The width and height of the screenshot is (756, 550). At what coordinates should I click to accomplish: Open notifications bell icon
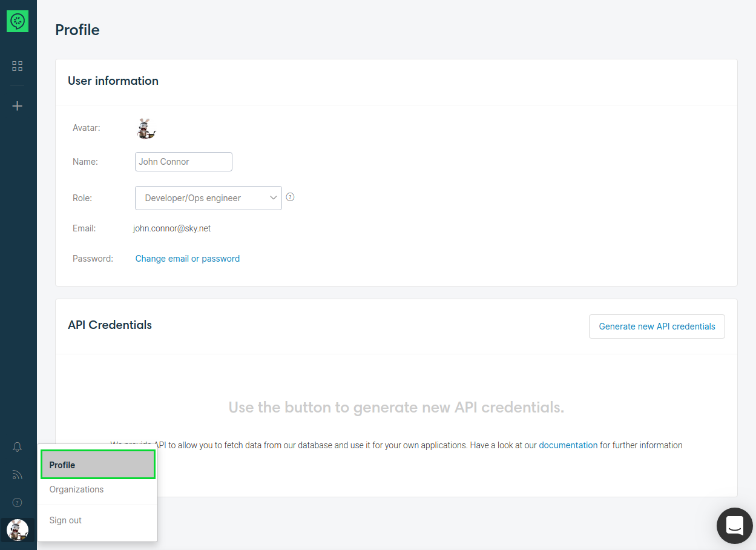pos(18,447)
